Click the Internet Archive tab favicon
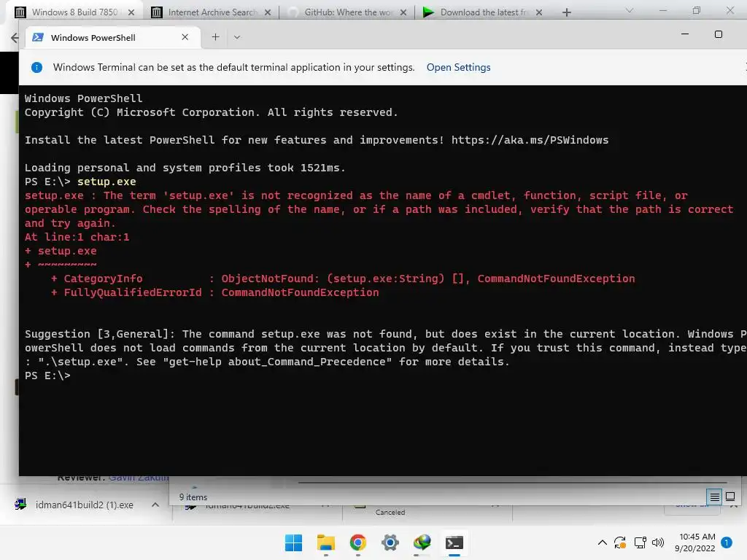 point(157,12)
